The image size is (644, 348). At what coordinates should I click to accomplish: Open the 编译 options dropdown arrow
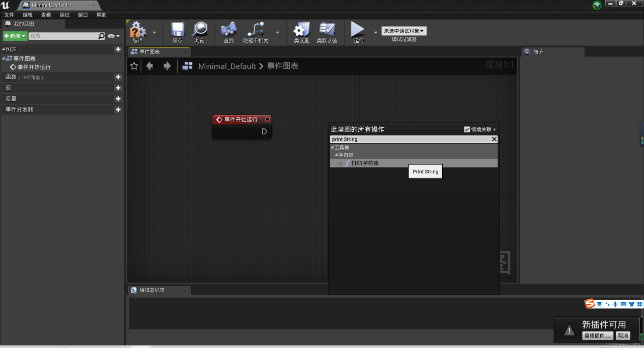(154, 32)
